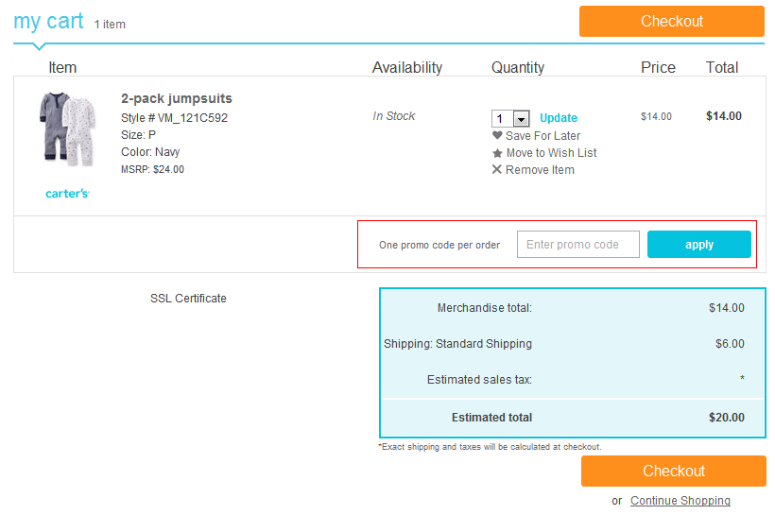Click the Item column header
Viewport: 775px width, 532px height.
[62, 67]
